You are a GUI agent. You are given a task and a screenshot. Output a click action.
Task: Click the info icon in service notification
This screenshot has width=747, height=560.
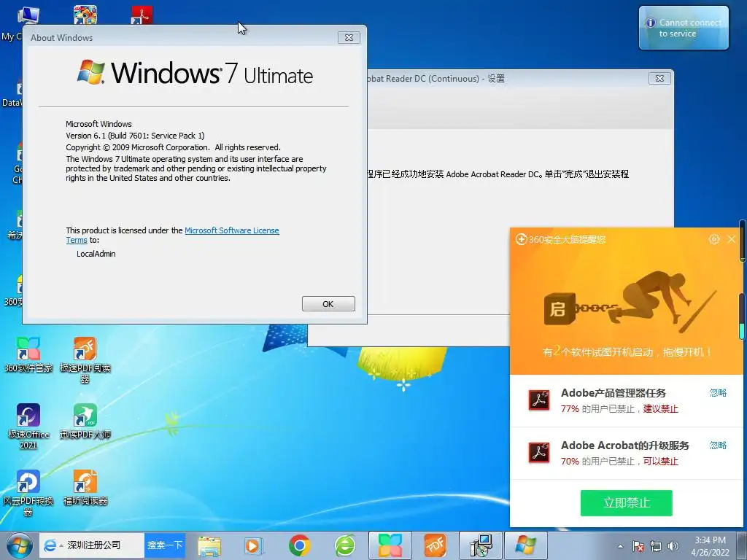(x=650, y=23)
